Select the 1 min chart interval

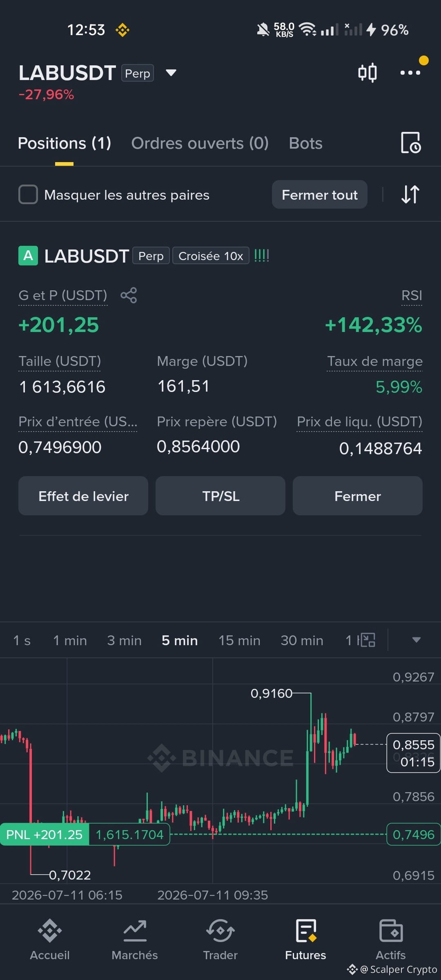tap(70, 640)
